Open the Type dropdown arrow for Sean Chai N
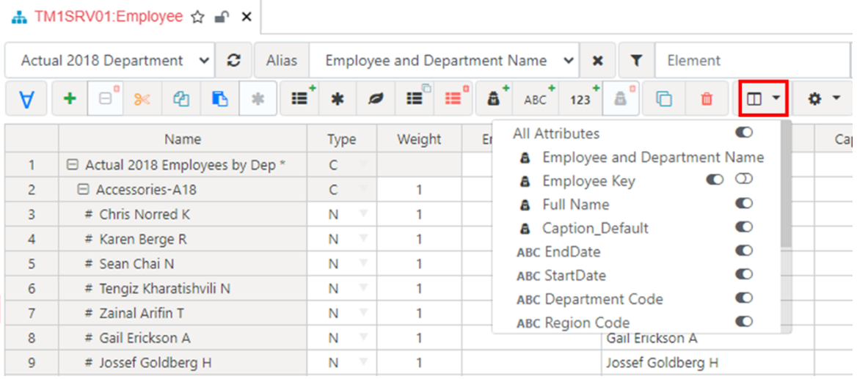The image size is (868, 379). click(363, 263)
